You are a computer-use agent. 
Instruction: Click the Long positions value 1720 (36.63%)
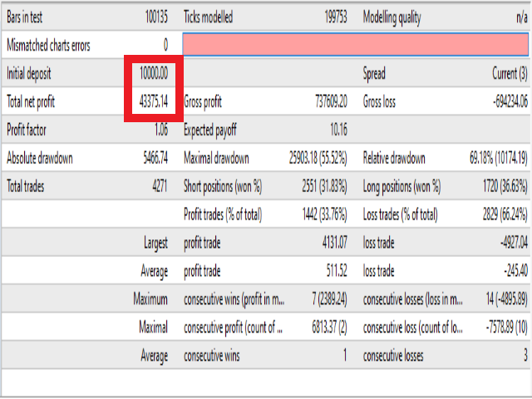coord(505,186)
